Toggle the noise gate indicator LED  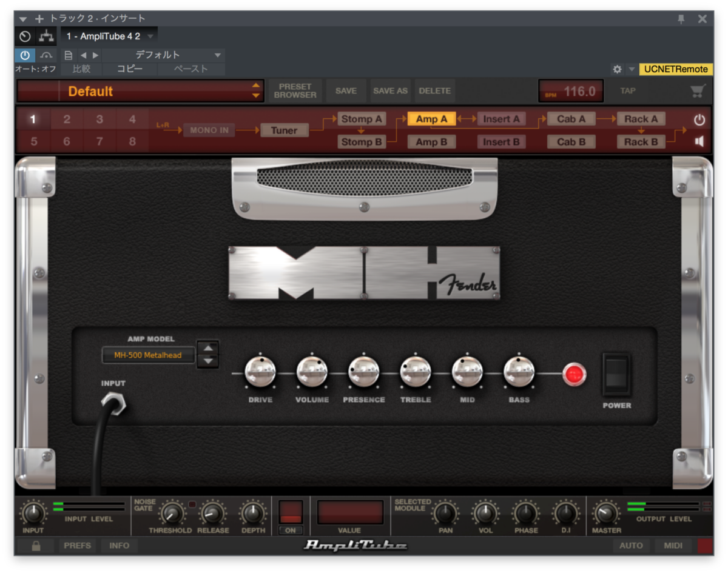(x=192, y=504)
